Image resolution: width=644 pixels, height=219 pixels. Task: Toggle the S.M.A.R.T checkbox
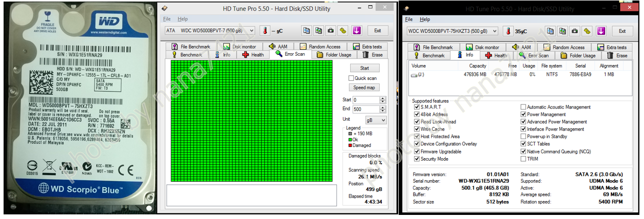417,107
